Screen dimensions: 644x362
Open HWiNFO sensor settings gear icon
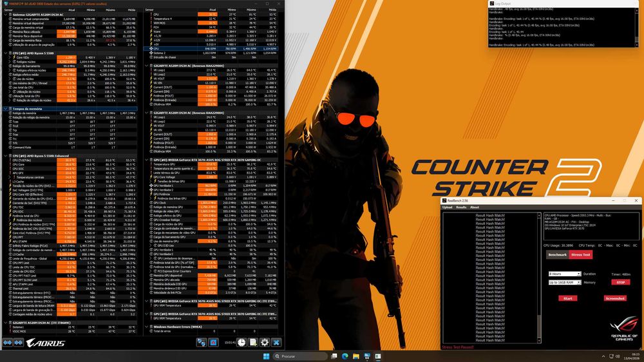click(265, 342)
